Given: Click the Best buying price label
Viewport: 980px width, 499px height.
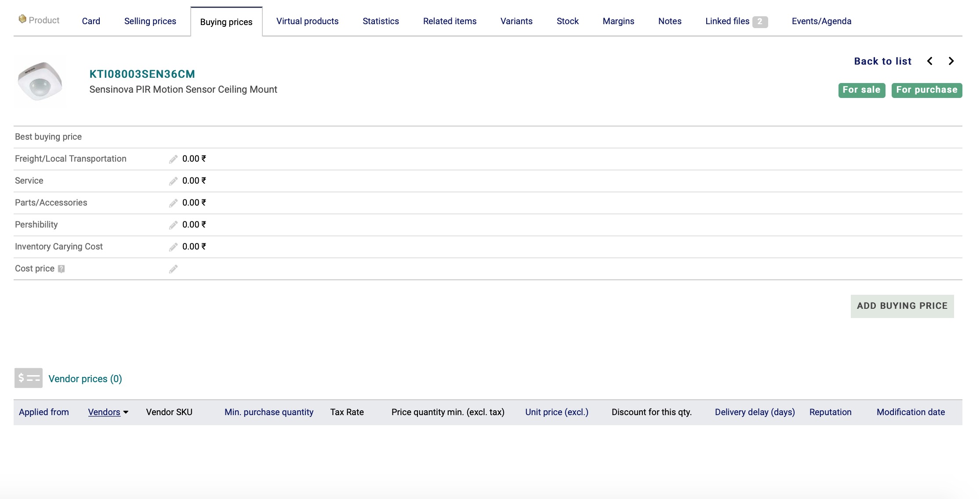Looking at the screenshot, I should [48, 137].
